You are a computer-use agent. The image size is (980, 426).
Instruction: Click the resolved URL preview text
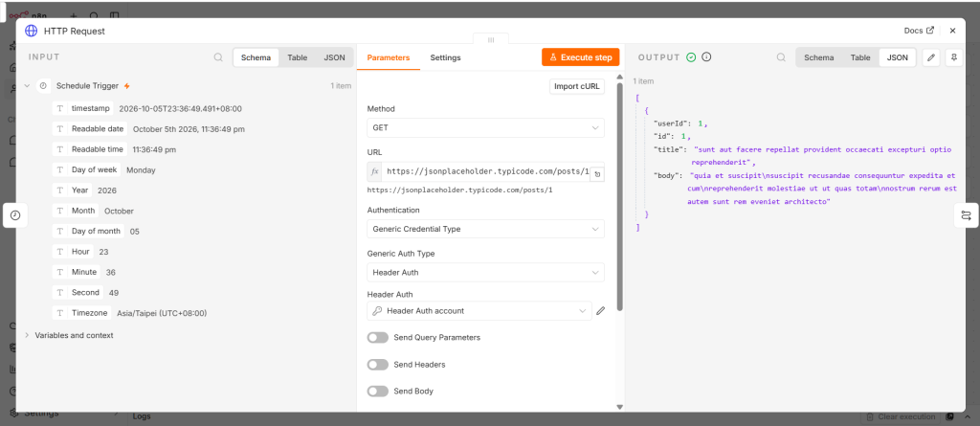click(x=459, y=190)
